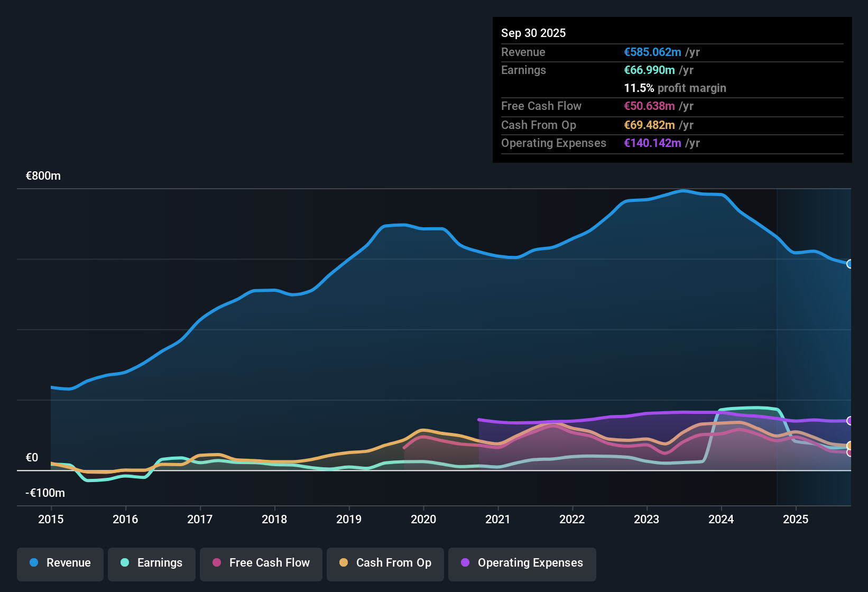Click the Cash From Op legend button
Screen dimensions: 868x592
click(x=385, y=563)
